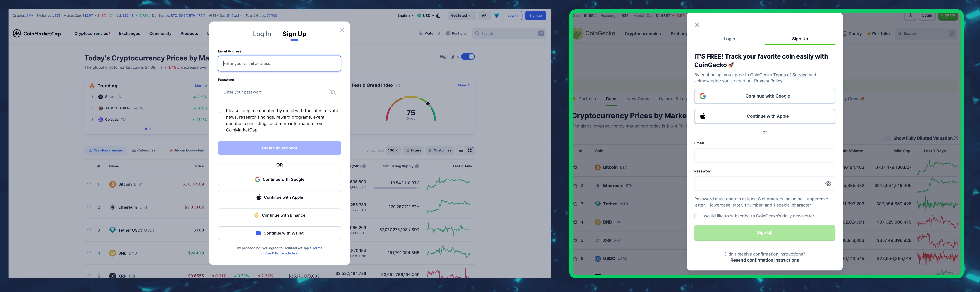Viewport: 980px width, 292px height.
Task: Click info icon beside Fear & Greed Index
Action: click(398, 86)
